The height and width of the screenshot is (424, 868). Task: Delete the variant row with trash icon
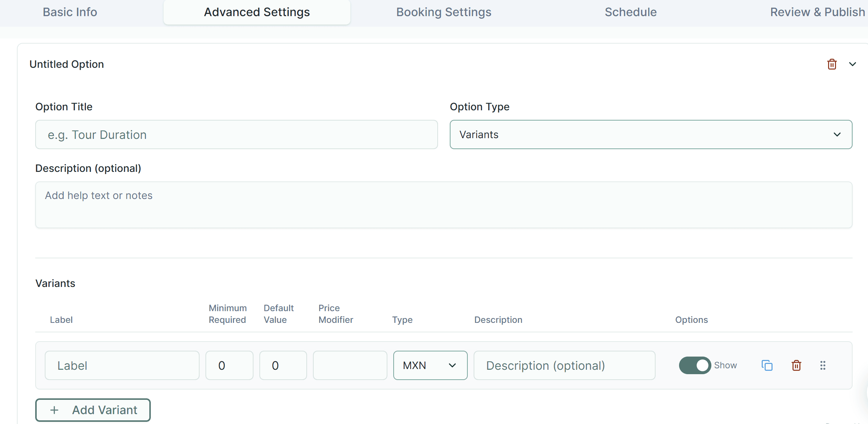[796, 365]
